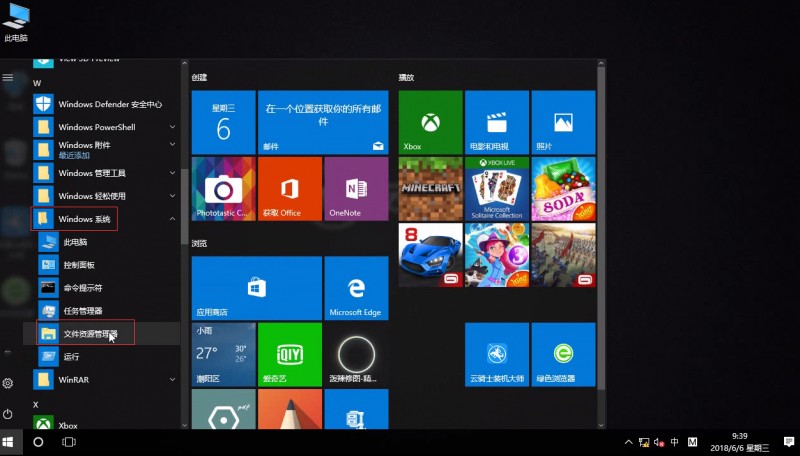Image resolution: width=800 pixels, height=456 pixels.
Task: Open 此电脑 in the Windows 系统 list
Action: 105,242
